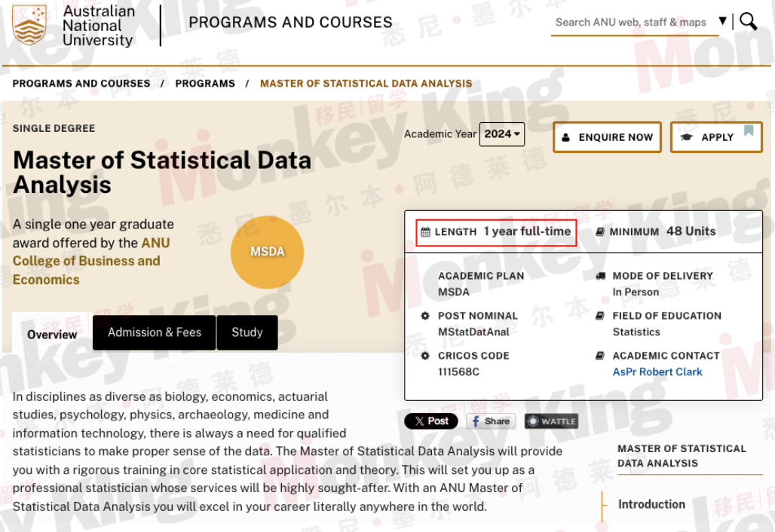
Task: Open the Academic Year 2024 dropdown
Action: click(x=501, y=134)
